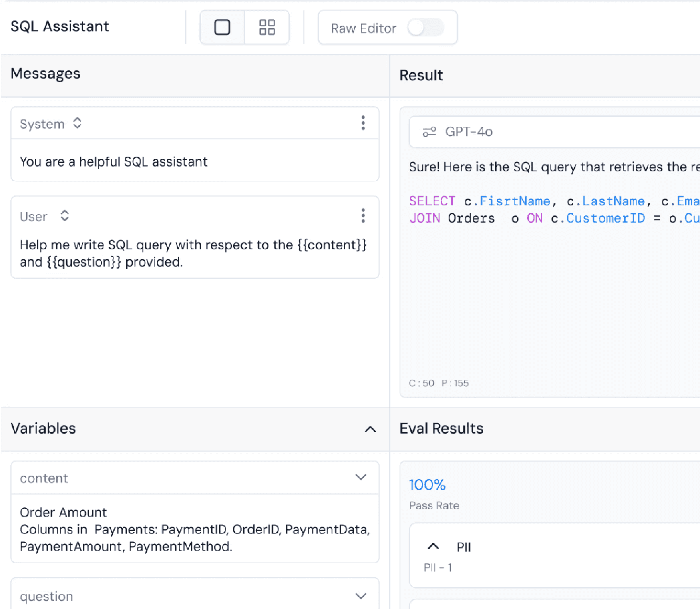Screen dimensions: 700x609
Task: Select the GPT-4o model field
Action: (x=555, y=132)
